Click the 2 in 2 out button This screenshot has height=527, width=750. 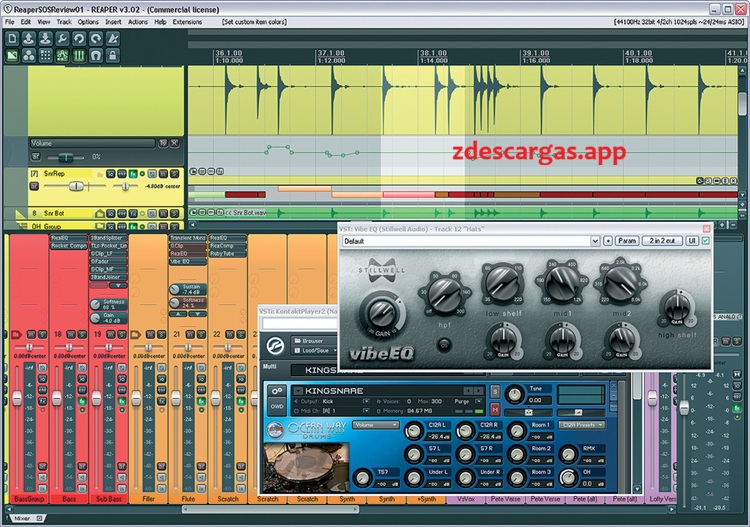pos(662,241)
